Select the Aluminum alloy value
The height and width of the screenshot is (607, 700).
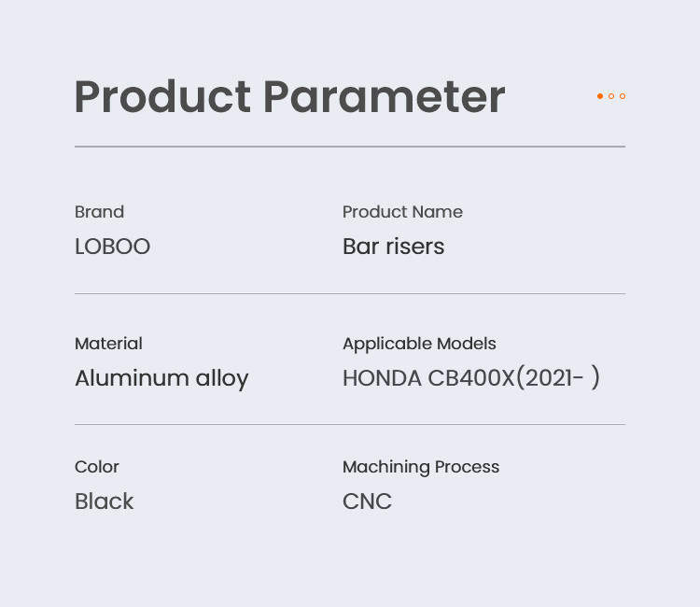coord(161,378)
